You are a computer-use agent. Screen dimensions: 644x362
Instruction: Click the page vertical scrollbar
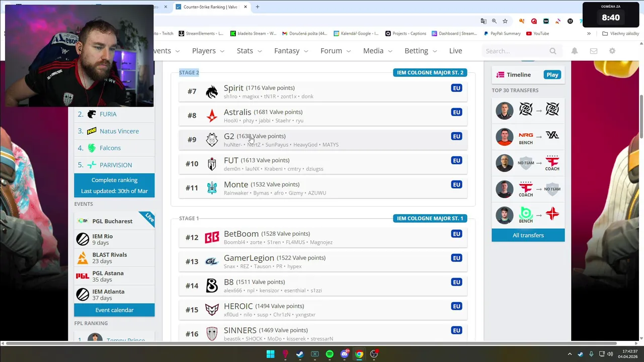click(x=641, y=116)
